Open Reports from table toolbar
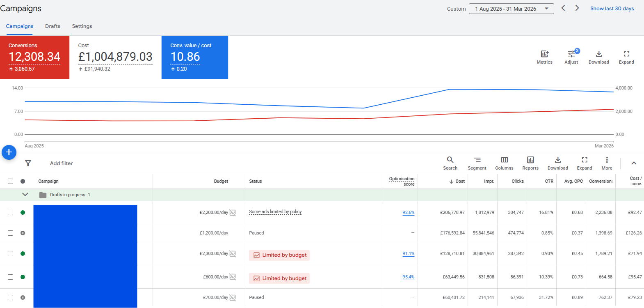This screenshot has height=308, width=644. pyautogui.click(x=530, y=163)
